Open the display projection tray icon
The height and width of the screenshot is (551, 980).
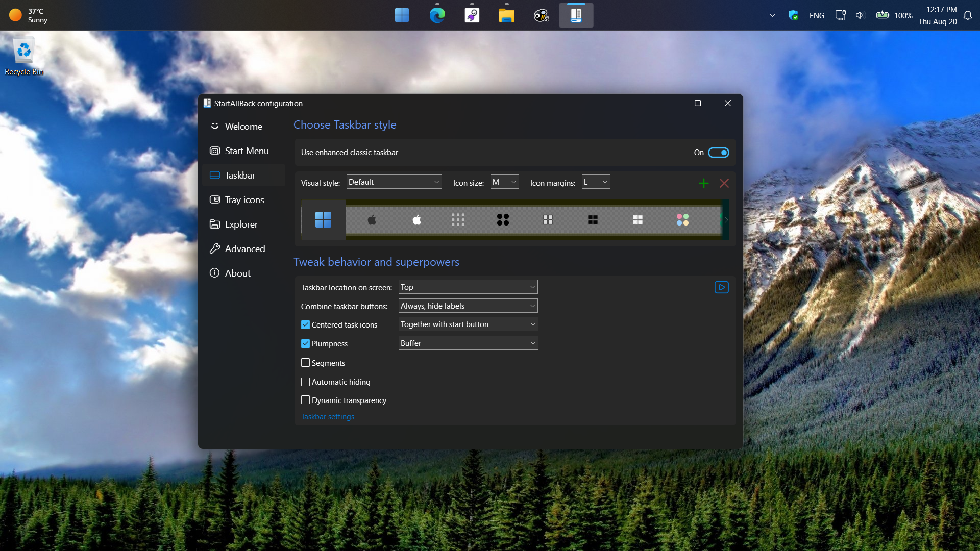840,15
